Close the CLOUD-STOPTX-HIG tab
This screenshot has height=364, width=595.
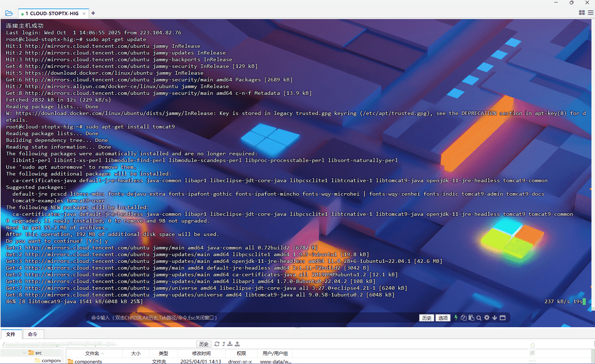click(x=84, y=14)
